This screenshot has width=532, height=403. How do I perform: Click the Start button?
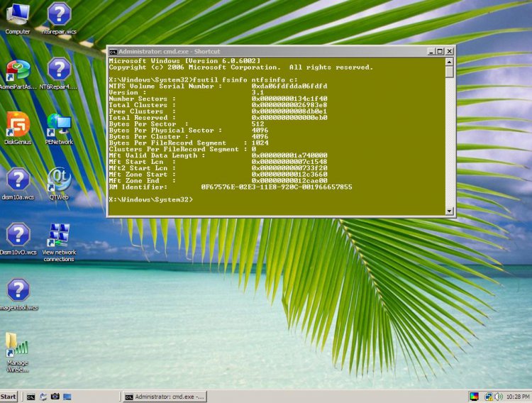coord(9,397)
